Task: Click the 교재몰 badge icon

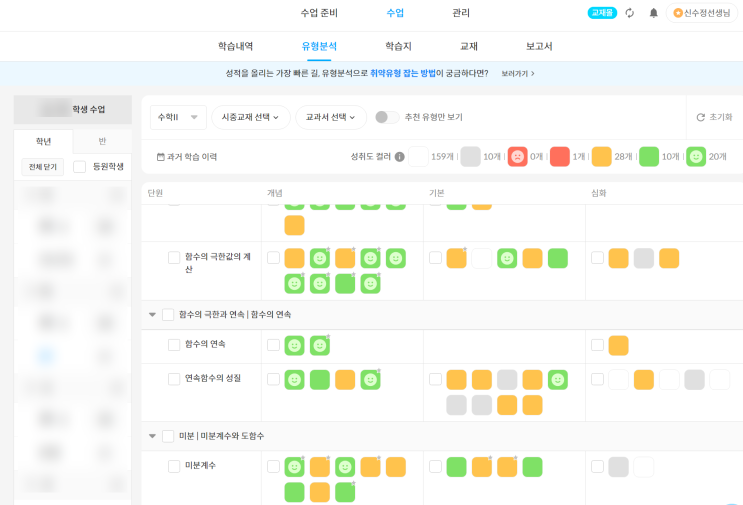Action: 602,13
